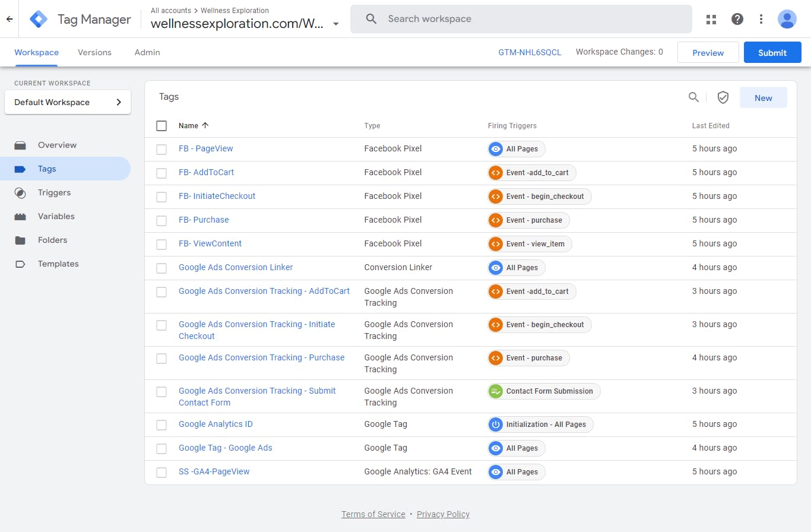Open Google Ads Conversion Tracking - Submit Contact Form

[257, 397]
